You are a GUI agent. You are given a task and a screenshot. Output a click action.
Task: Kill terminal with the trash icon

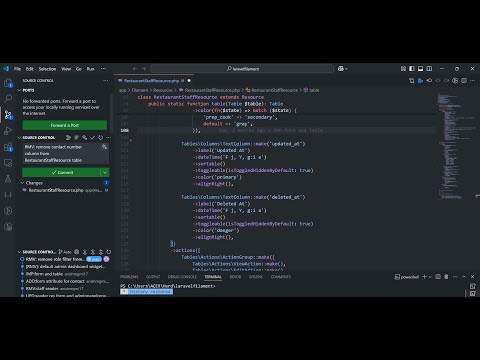pos(446,277)
